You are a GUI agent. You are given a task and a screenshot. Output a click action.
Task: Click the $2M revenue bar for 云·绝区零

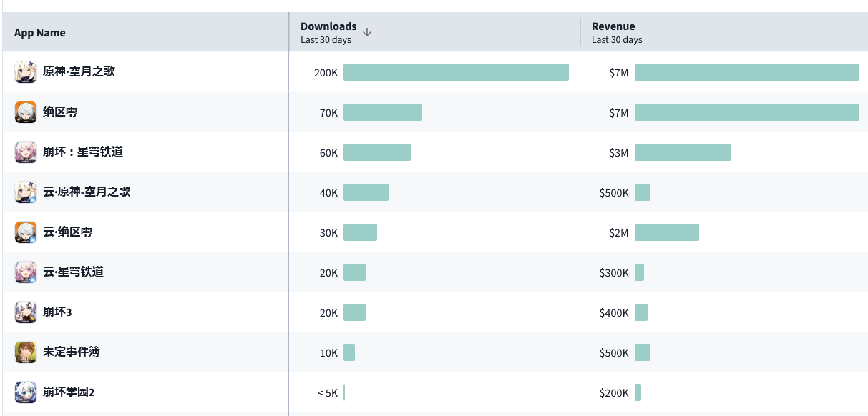667,232
